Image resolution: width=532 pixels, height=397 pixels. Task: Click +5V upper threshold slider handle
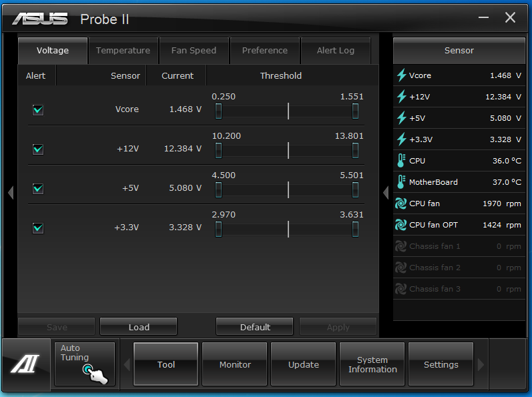355,189
